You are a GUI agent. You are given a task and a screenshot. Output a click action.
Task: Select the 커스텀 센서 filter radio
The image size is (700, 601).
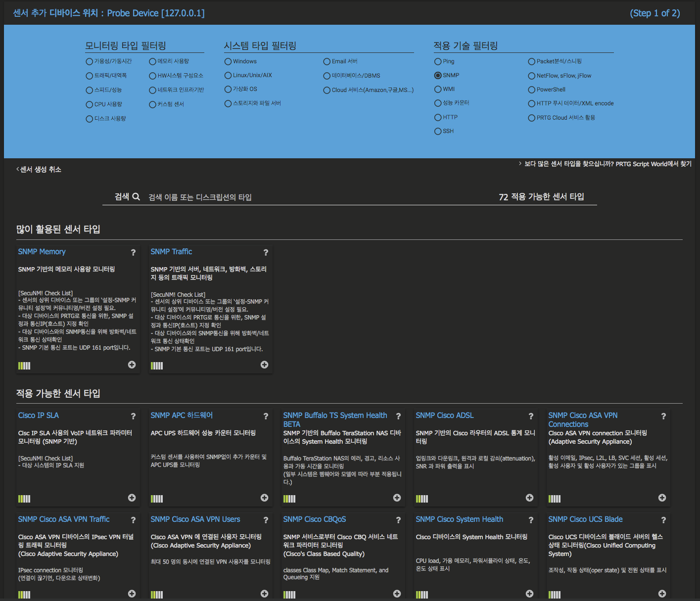click(152, 105)
